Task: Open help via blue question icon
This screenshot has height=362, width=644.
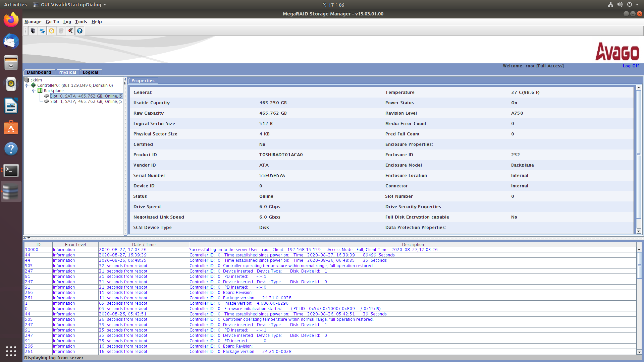Action: click(x=79, y=31)
